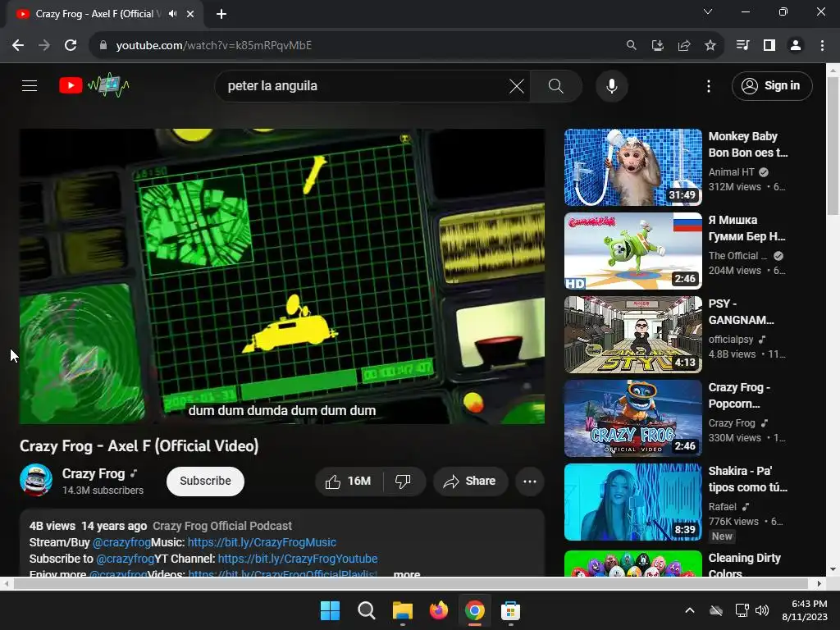Subscribe to the Crazy Frog channel

205,481
